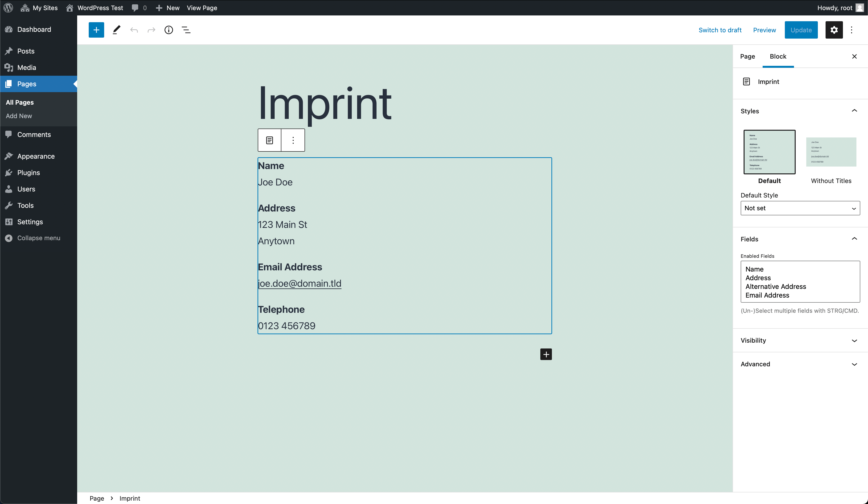
Task: Click the Telephone heading in the block
Action: point(281,309)
